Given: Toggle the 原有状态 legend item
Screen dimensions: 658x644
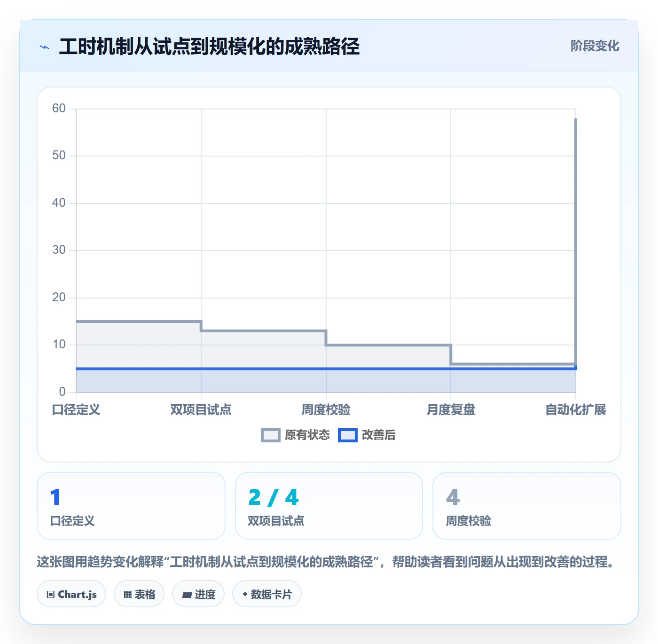Looking at the screenshot, I should (296, 435).
